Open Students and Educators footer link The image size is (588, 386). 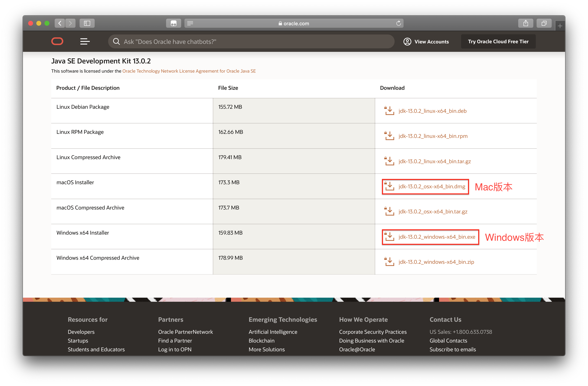point(96,349)
